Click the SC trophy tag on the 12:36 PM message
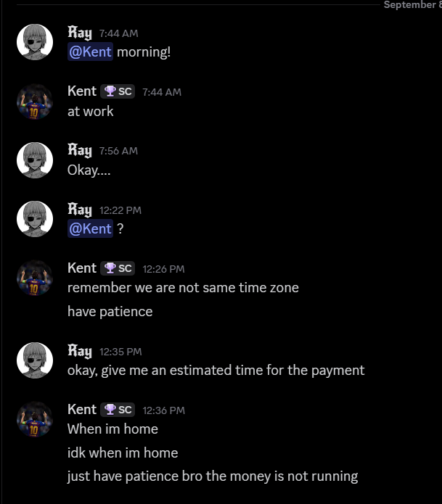This screenshot has width=442, height=504. tap(118, 410)
